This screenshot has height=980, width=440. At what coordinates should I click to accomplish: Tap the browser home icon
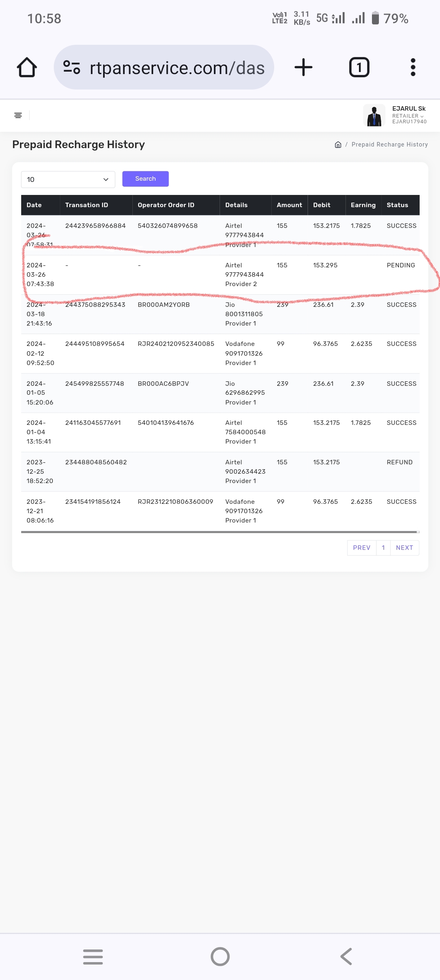point(27,67)
